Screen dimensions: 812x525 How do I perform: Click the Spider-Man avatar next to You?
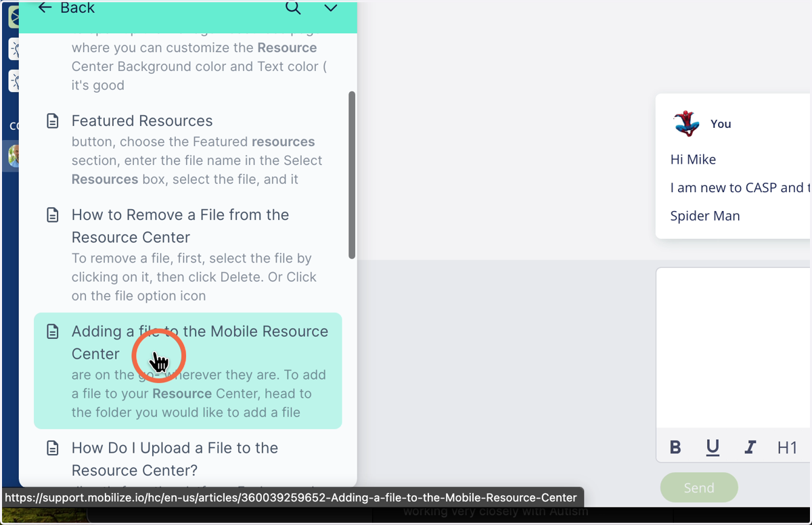point(686,124)
